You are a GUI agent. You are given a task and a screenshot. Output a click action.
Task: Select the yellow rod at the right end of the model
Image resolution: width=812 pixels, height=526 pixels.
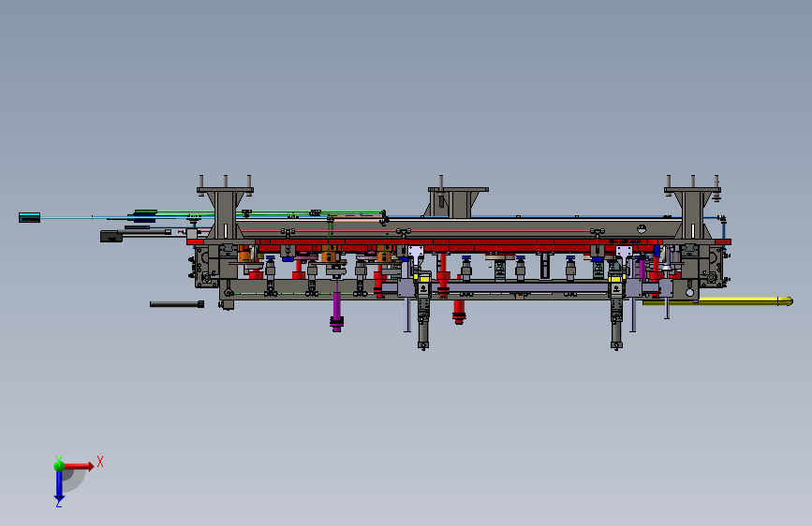[717, 300]
